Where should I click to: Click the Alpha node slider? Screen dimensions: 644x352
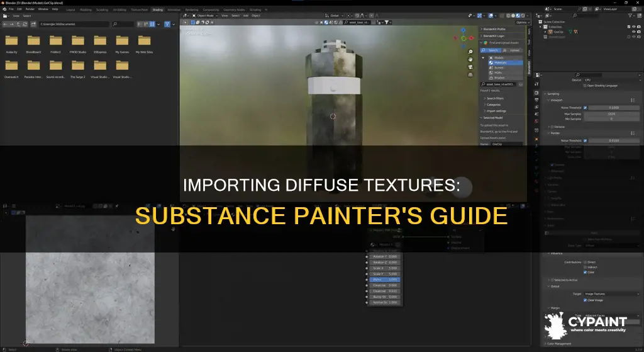pos(384,280)
